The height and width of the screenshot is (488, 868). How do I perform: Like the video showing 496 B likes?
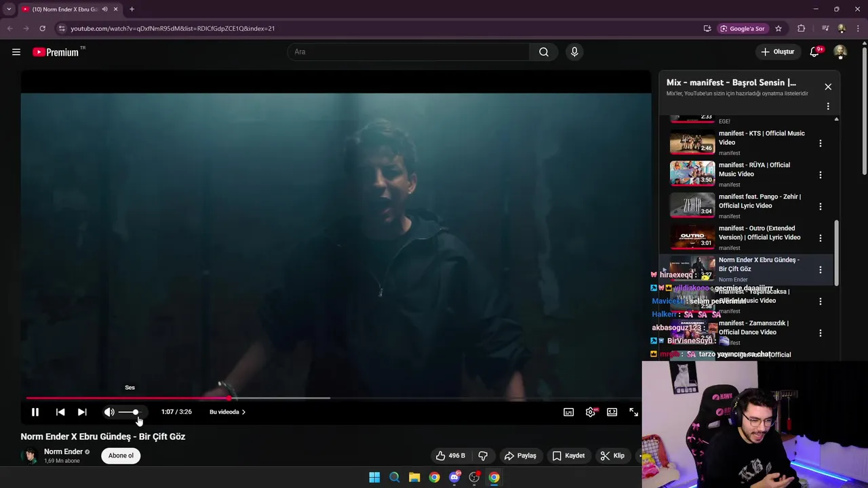(450, 456)
